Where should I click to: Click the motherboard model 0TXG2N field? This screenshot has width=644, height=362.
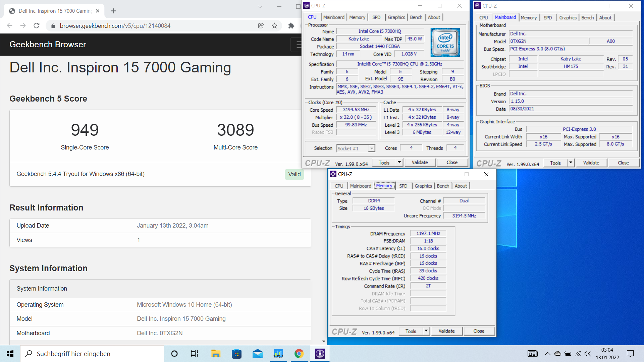548,41
